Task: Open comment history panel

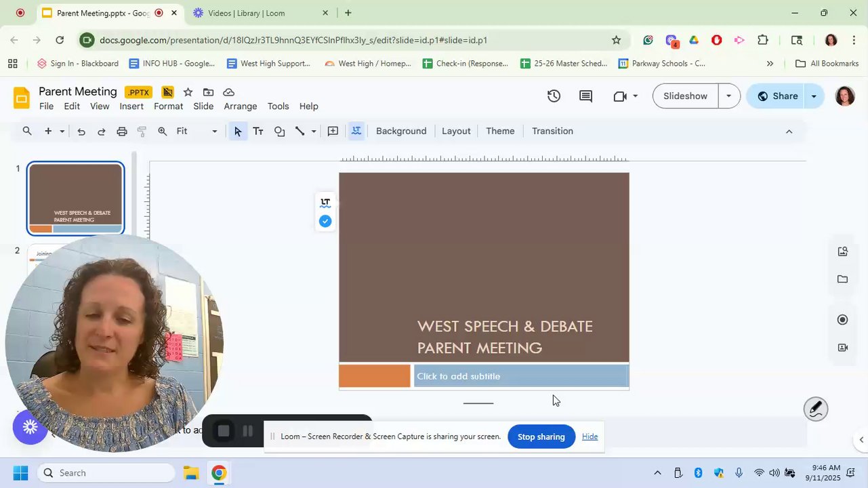Action: tap(585, 96)
